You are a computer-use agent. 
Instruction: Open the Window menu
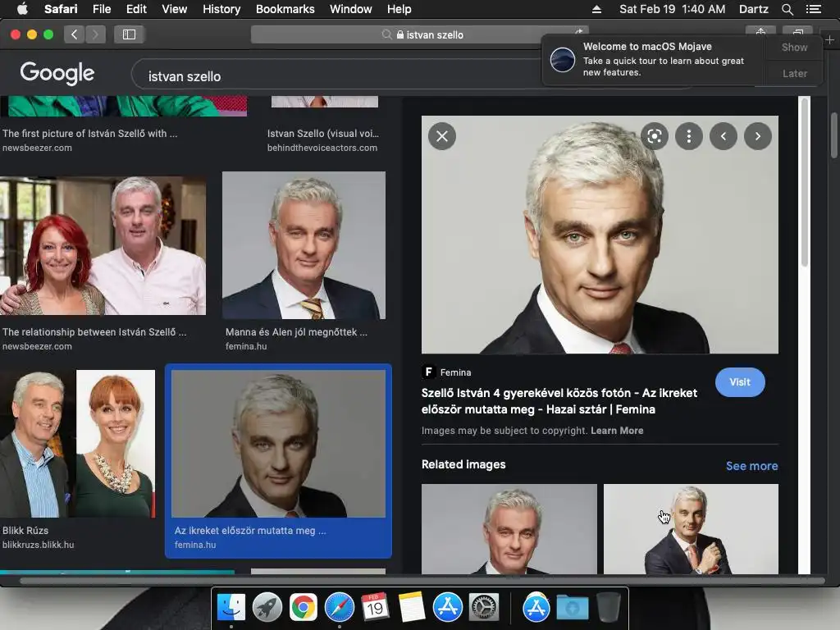(x=350, y=9)
